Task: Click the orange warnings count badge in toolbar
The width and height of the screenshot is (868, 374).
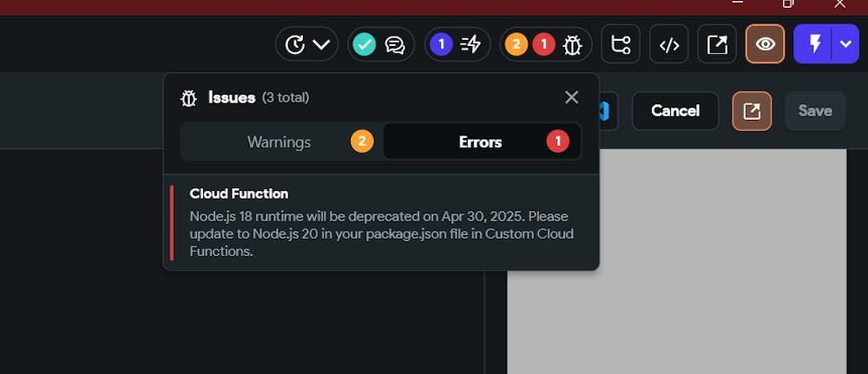Action: tap(516, 44)
